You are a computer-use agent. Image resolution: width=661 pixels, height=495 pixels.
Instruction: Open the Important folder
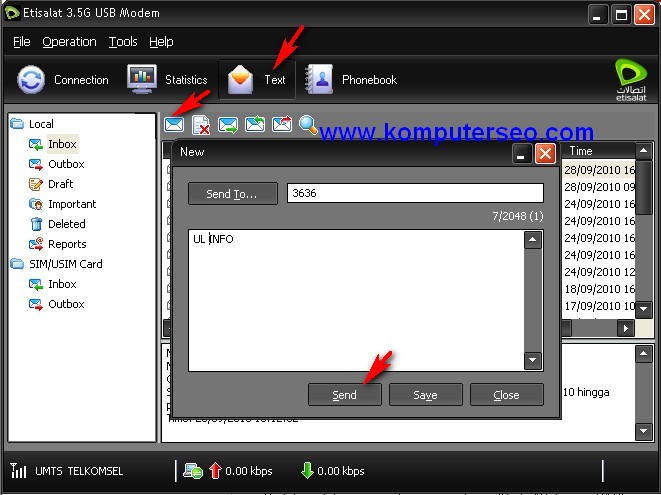(x=72, y=204)
